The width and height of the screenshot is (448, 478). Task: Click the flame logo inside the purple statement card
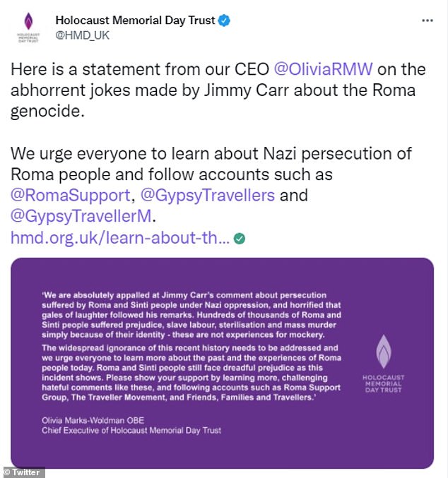[x=384, y=347]
